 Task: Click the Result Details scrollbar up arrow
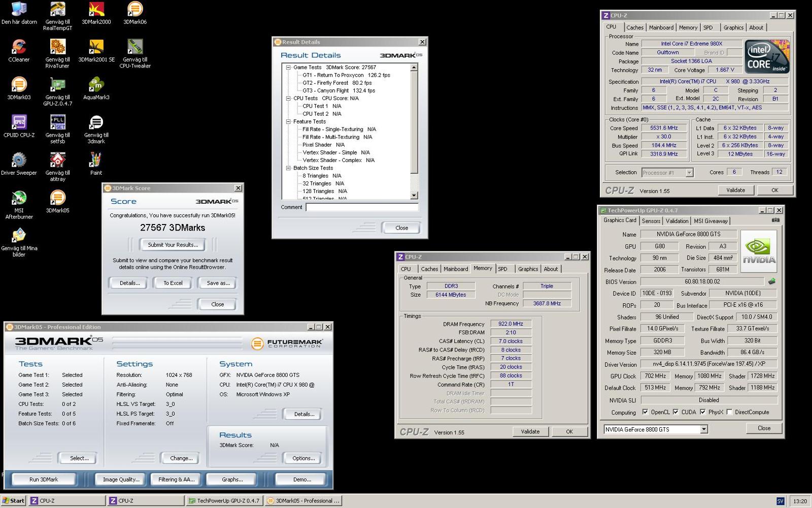tap(414, 67)
